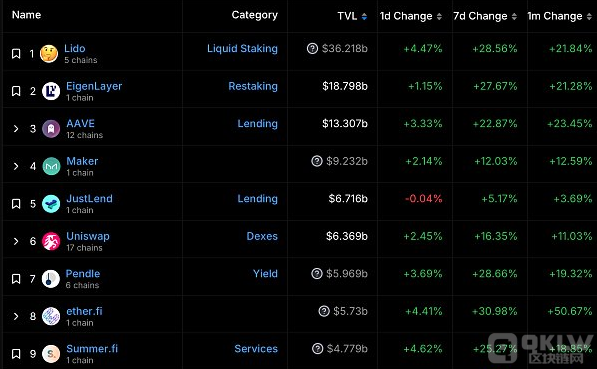Open the Restaking category link

[x=253, y=86]
